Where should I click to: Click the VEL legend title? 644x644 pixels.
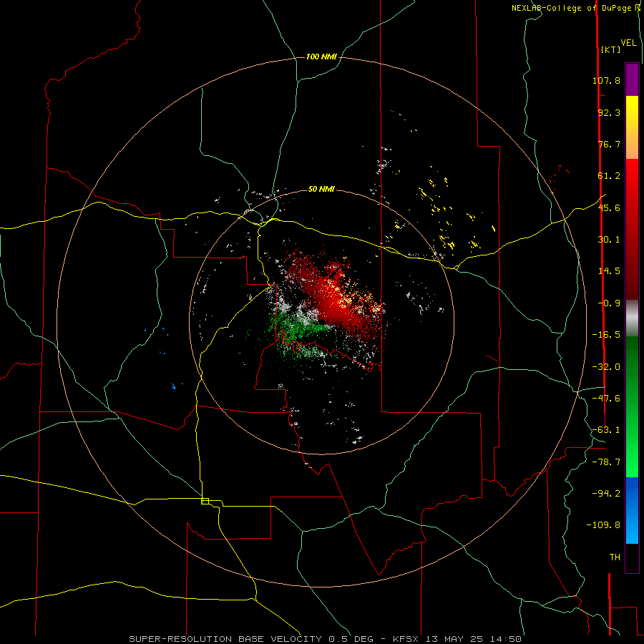pos(629,43)
